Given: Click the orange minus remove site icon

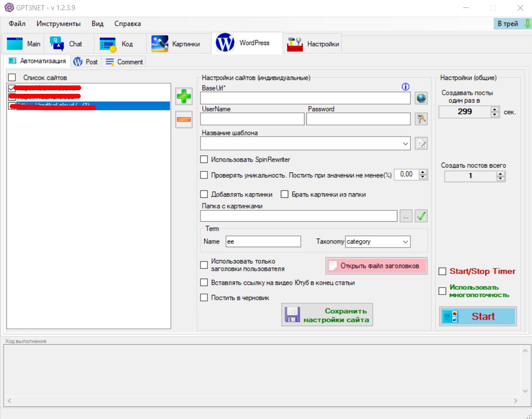Looking at the screenshot, I should coord(184,119).
